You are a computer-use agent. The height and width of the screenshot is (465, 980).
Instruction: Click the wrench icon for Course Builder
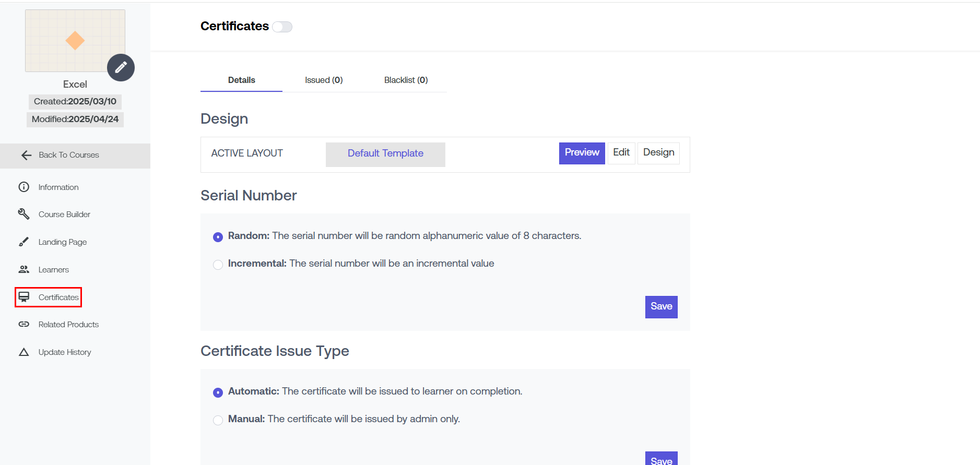24,214
